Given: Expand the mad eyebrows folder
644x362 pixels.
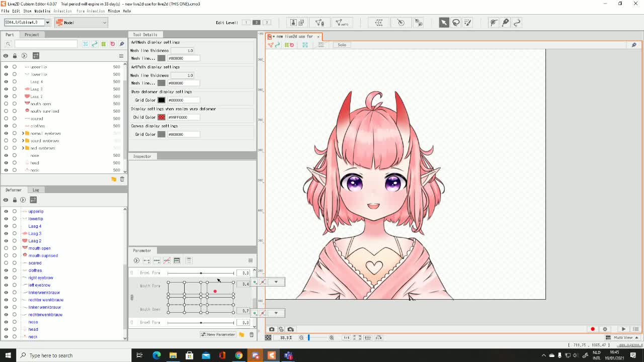Looking at the screenshot, I should tap(23, 148).
